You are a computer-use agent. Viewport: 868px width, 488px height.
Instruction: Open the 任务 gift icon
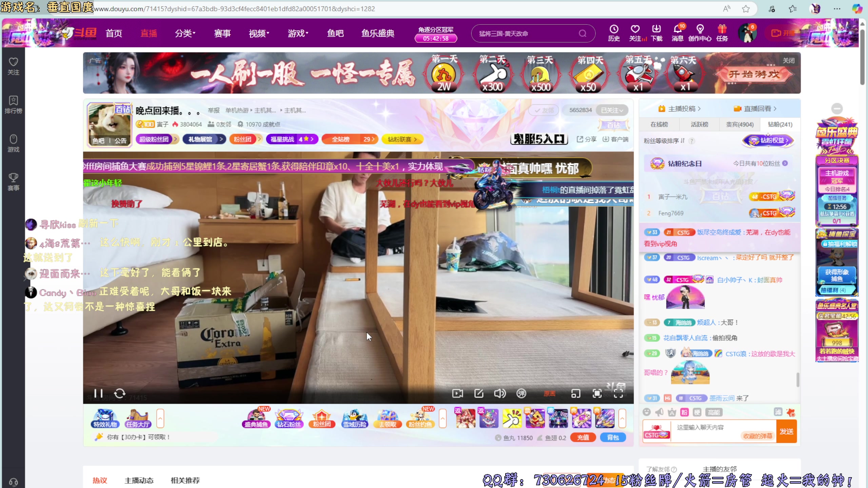pyautogui.click(x=722, y=33)
